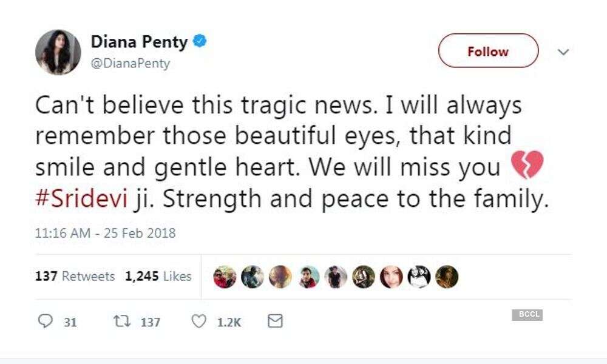Click the fifth liker avatar in the row

pos(336,277)
